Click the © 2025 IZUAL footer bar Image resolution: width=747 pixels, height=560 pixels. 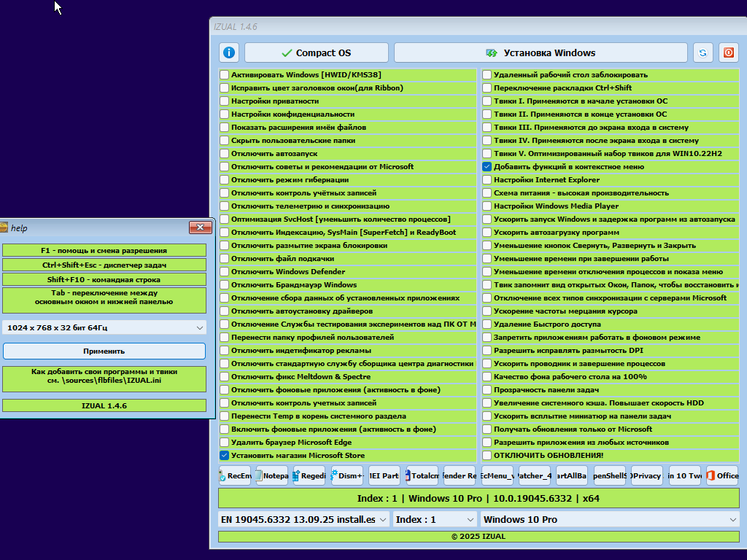point(479,536)
